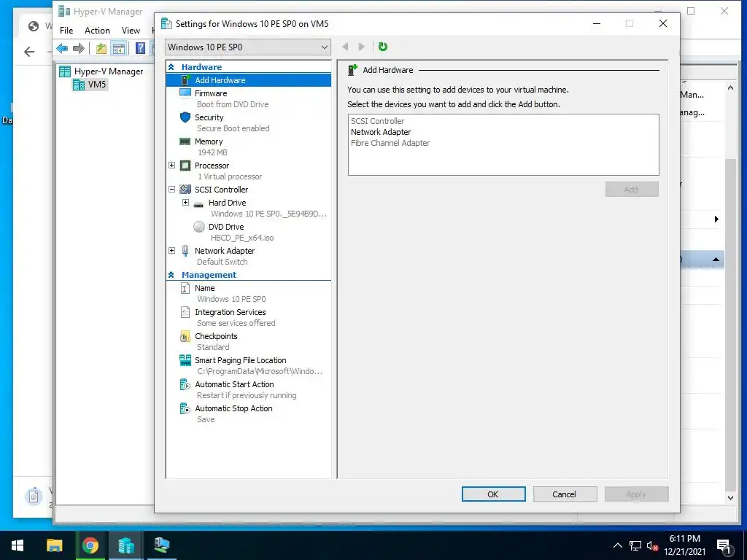Expand the Hard Drive tree node
This screenshot has height=560, width=747.
(x=186, y=203)
